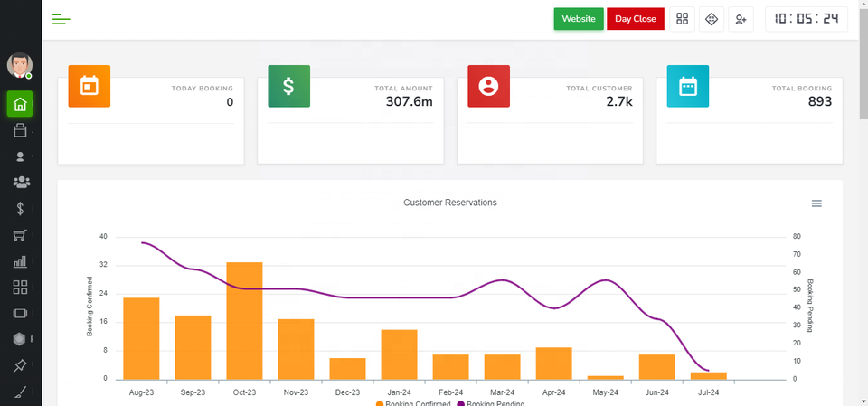Click the bar chart reports sidebar icon
Image resolution: width=868 pixels, height=406 pixels.
tap(20, 261)
